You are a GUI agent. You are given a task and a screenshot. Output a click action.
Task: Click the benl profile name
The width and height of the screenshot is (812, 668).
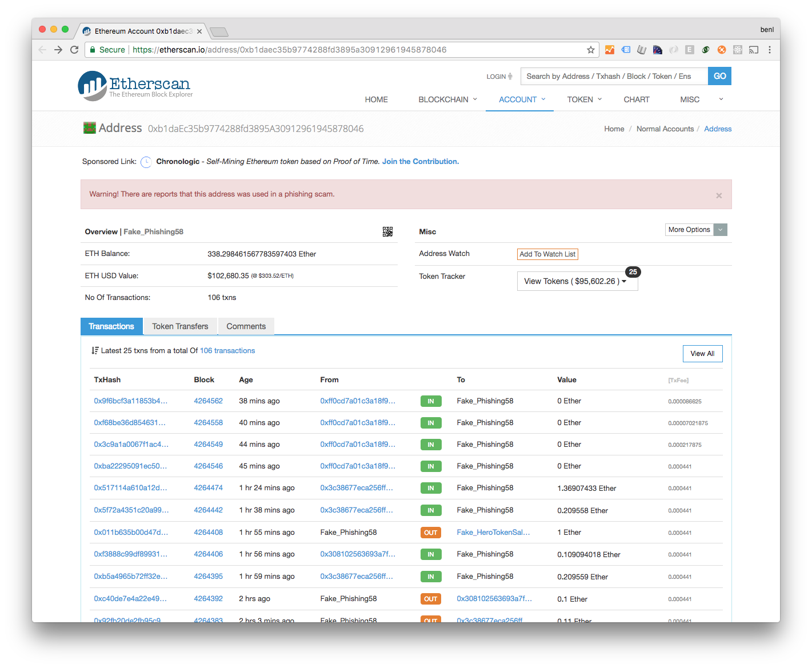(767, 30)
